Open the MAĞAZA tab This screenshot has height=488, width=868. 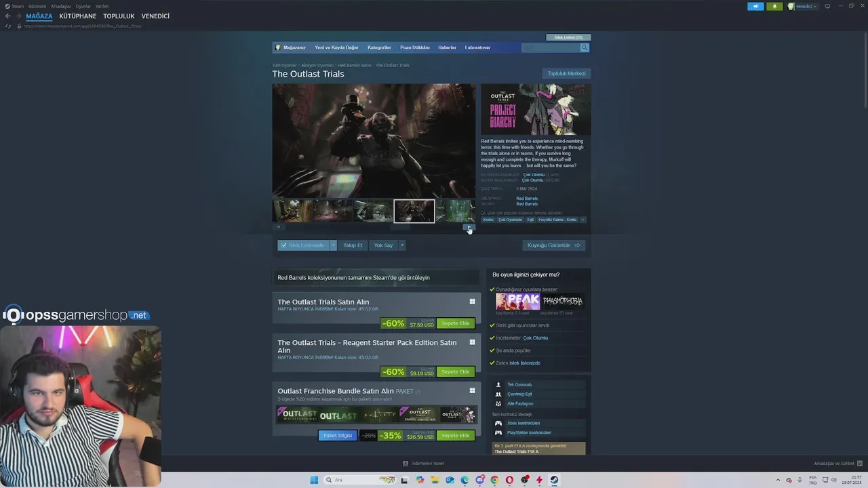pos(39,16)
